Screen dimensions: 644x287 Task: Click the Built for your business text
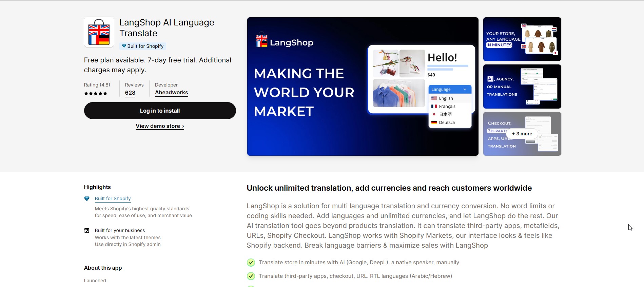(120, 230)
